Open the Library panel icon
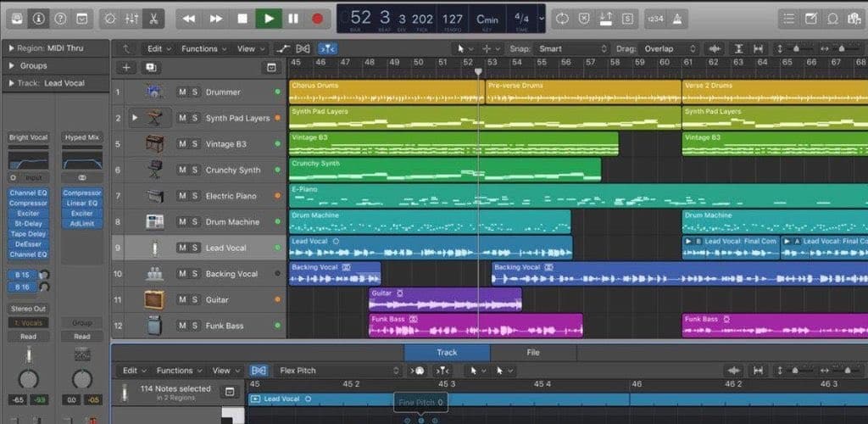 click(x=16, y=18)
